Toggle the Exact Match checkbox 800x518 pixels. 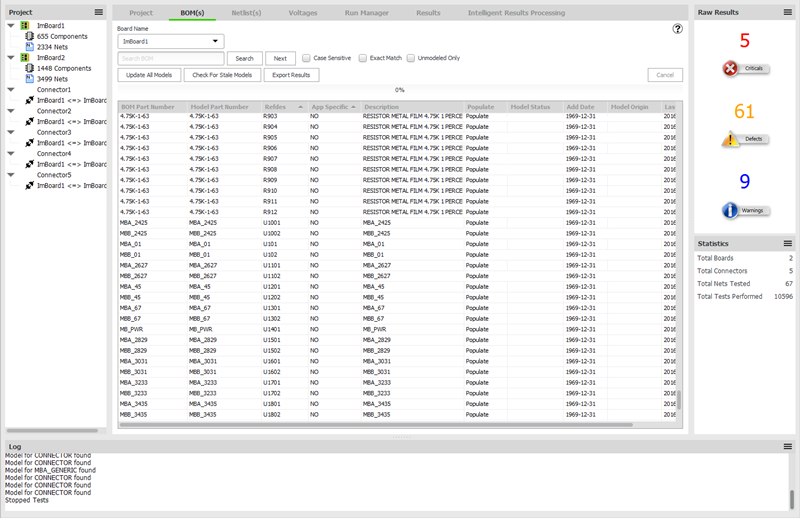[363, 58]
